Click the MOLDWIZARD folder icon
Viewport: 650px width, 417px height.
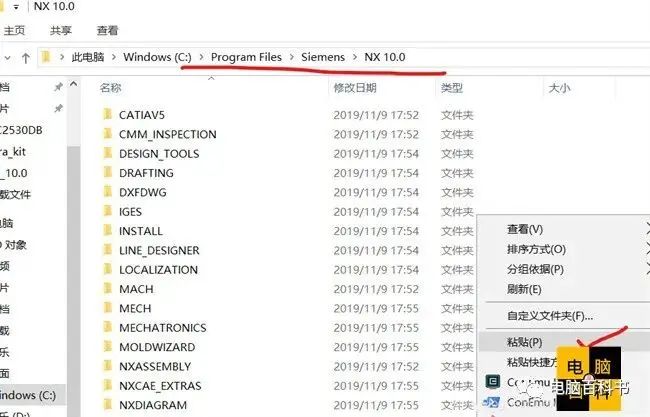pos(108,347)
